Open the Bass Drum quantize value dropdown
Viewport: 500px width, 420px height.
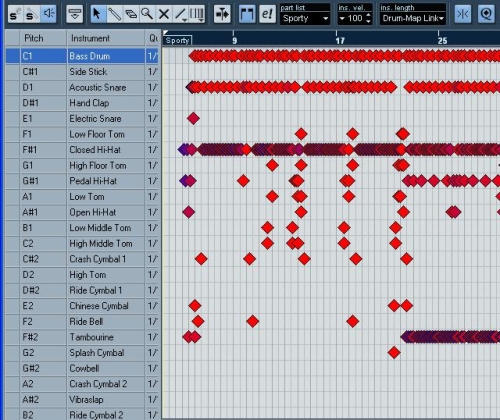coord(153,56)
